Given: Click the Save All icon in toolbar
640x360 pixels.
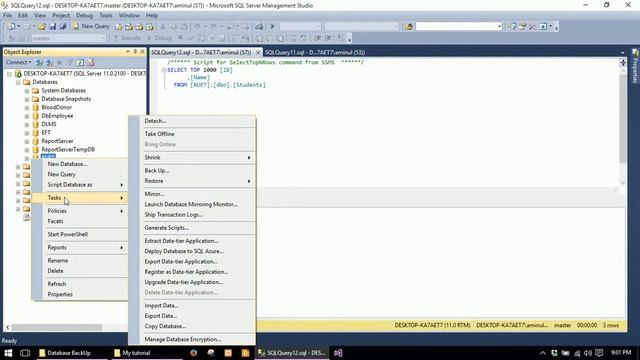Looking at the screenshot, I should pyautogui.click(x=63, y=27).
